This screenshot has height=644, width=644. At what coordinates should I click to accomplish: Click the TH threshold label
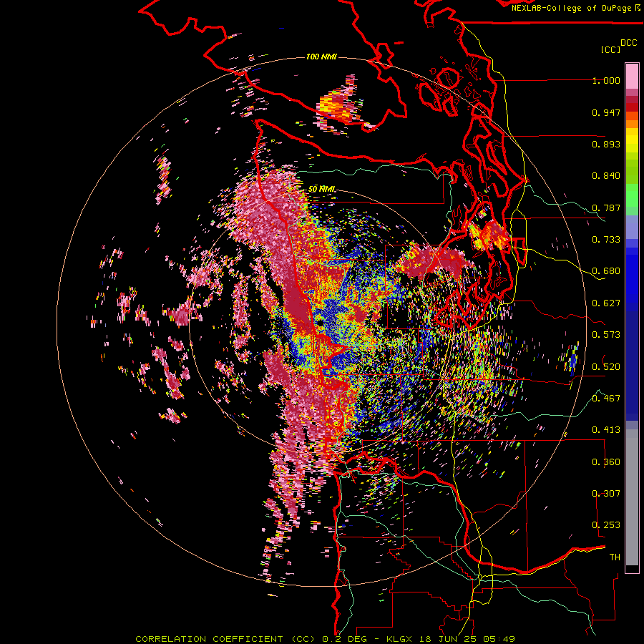pos(615,557)
